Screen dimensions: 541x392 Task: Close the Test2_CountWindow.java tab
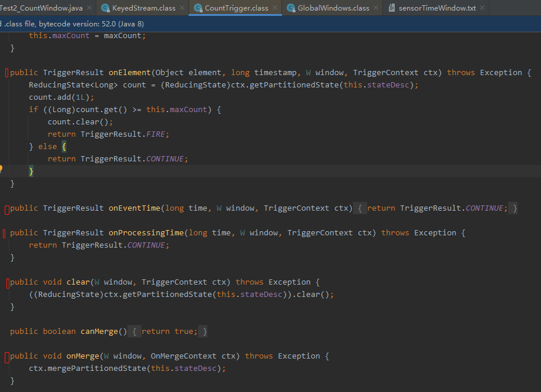pyautogui.click(x=89, y=8)
